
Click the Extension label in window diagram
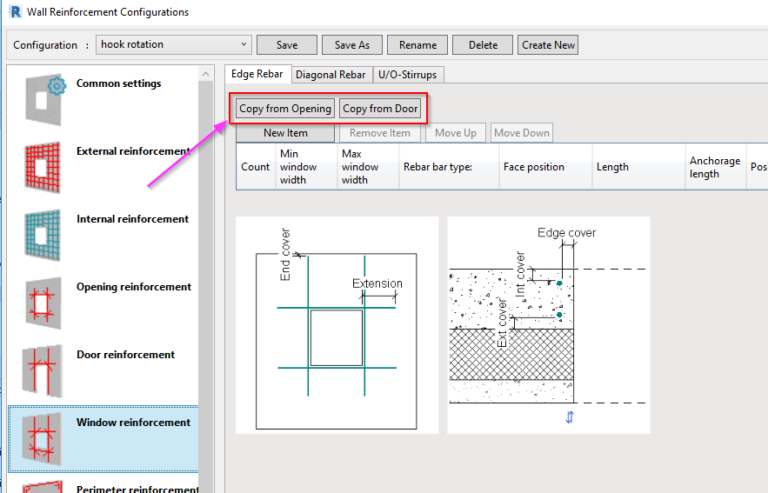coord(377,283)
